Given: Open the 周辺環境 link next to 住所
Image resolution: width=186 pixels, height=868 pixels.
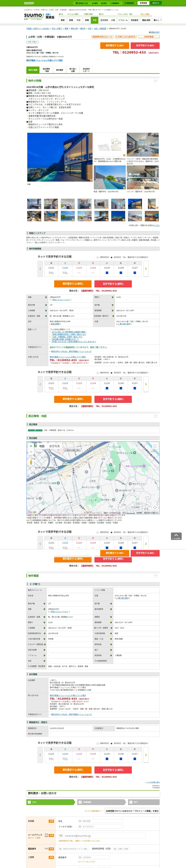Looking at the screenshot, I should pyautogui.click(x=56, y=324).
